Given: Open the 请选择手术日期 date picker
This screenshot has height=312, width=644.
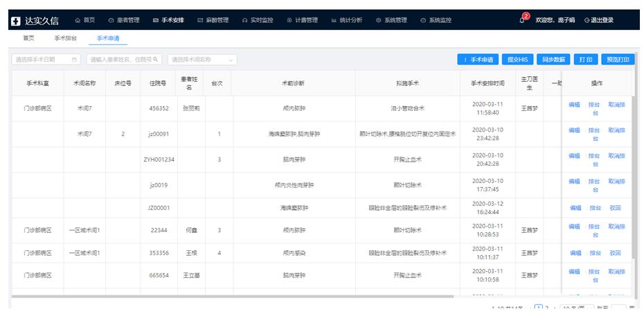Looking at the screenshot, I should pyautogui.click(x=46, y=60).
